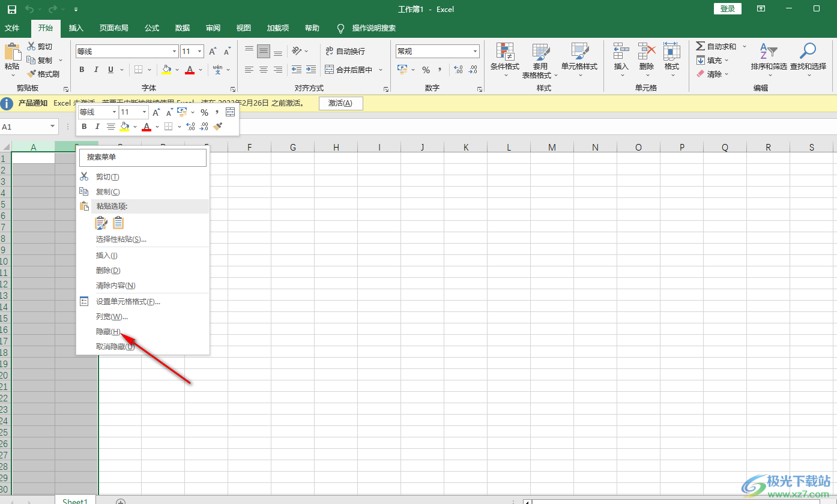The image size is (837, 504).
Task: Click the merge cells icon in mini toolbar
Action: tap(231, 112)
